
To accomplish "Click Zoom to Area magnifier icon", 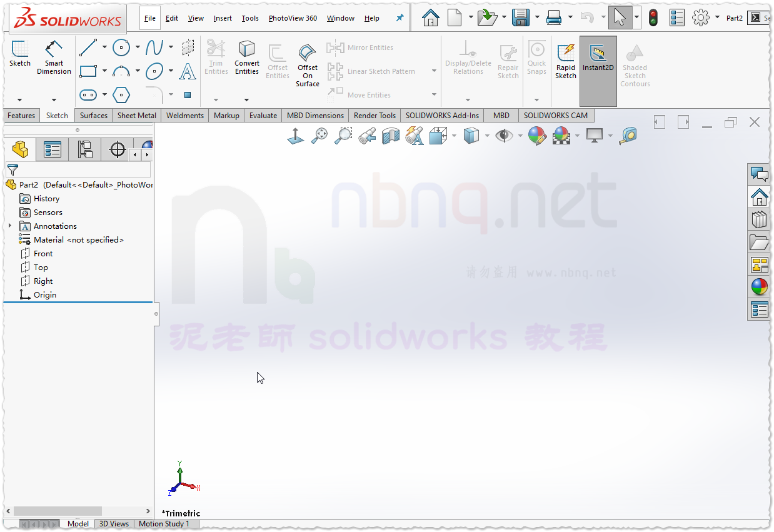I will point(343,135).
